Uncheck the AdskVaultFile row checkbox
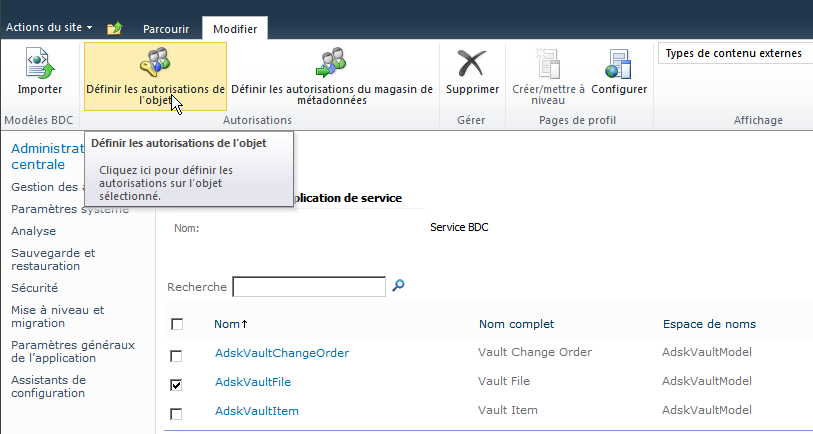Image resolution: width=813 pixels, height=434 pixels. pos(177,384)
